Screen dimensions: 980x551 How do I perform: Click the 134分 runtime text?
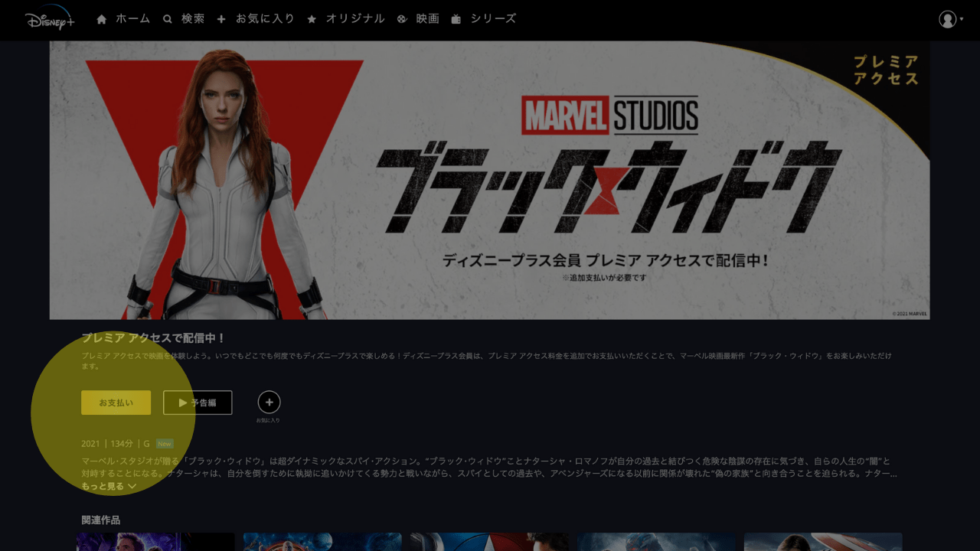[122, 444]
